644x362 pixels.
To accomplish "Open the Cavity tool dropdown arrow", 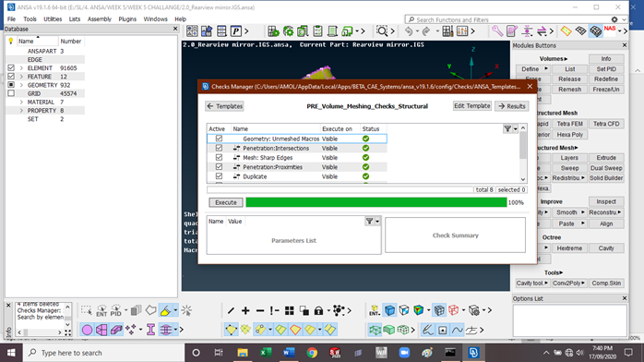I will (546, 284).
